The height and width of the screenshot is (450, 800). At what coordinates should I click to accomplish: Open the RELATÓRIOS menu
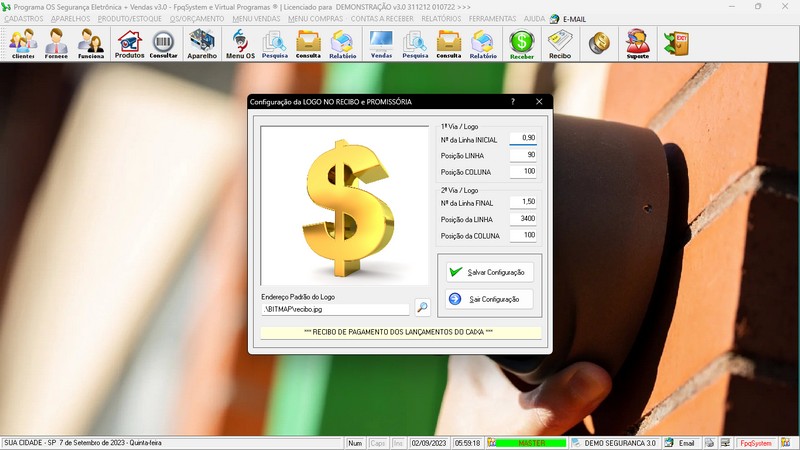tap(441, 19)
